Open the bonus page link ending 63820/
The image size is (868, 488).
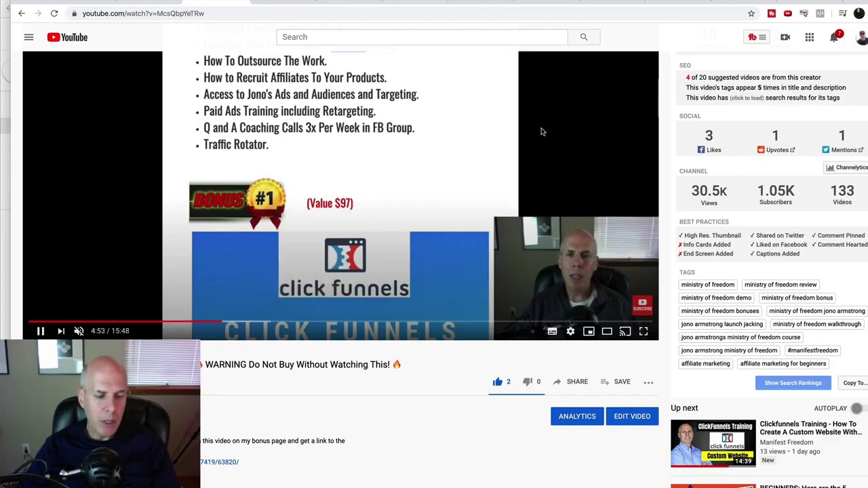coord(219,462)
